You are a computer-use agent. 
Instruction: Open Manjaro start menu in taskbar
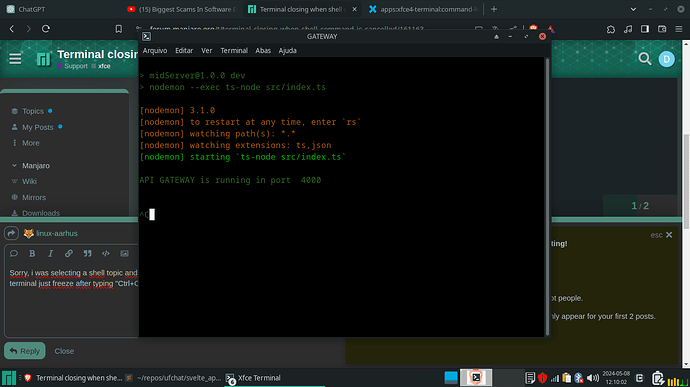[9, 378]
